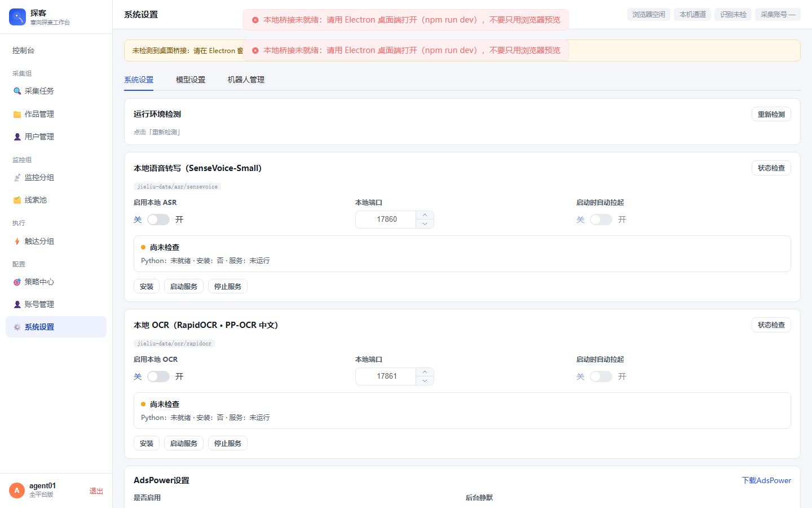Switch to the 模型设置 tab
Image resolution: width=812 pixels, height=508 pixels.
tap(191, 80)
